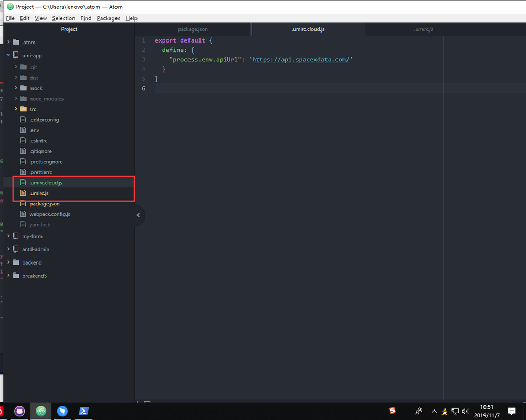The height and width of the screenshot is (420, 526).
Task: Open the Help menu
Action: pos(131,18)
